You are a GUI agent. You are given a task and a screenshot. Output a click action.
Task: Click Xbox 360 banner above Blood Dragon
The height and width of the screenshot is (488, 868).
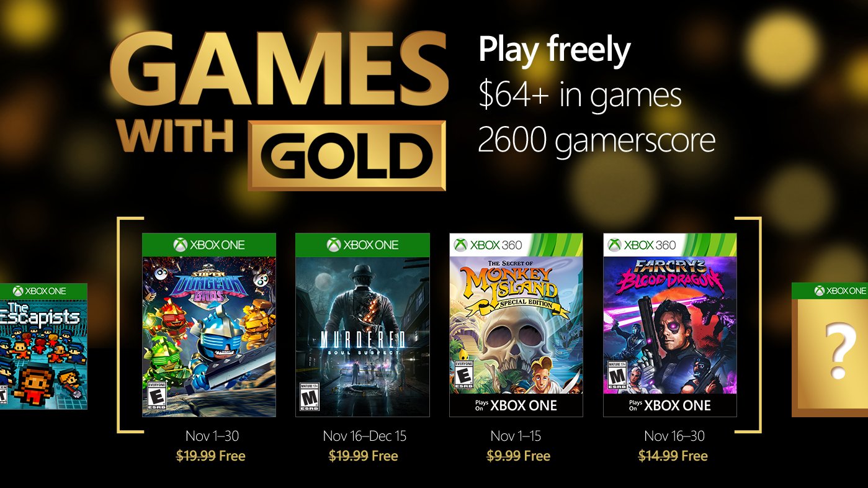[x=669, y=245]
